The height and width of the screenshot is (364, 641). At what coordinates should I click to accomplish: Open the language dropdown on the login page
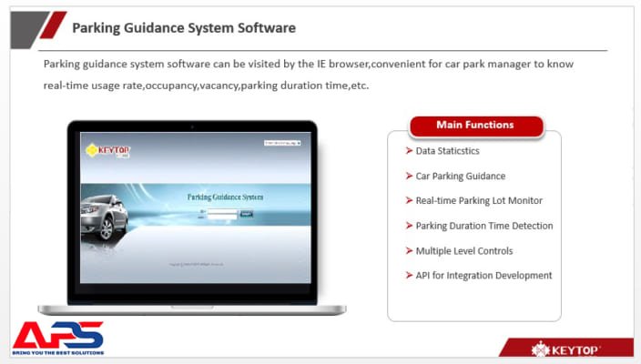click(282, 143)
